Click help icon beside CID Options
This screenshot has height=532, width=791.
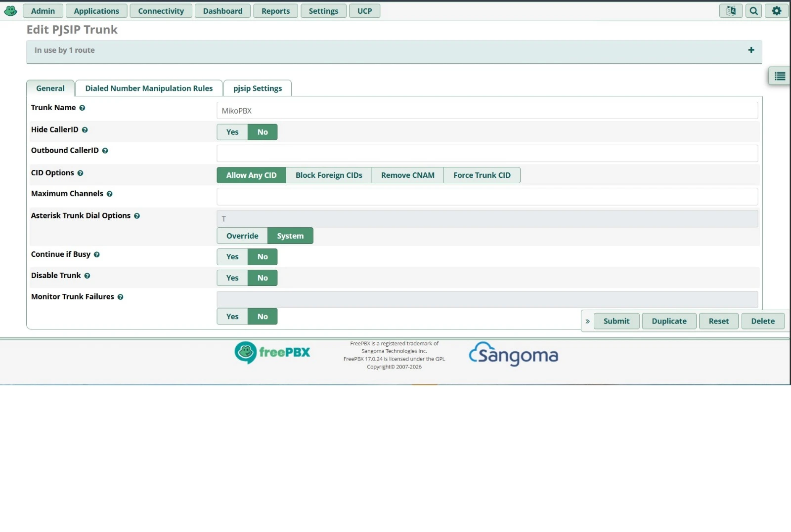click(80, 173)
